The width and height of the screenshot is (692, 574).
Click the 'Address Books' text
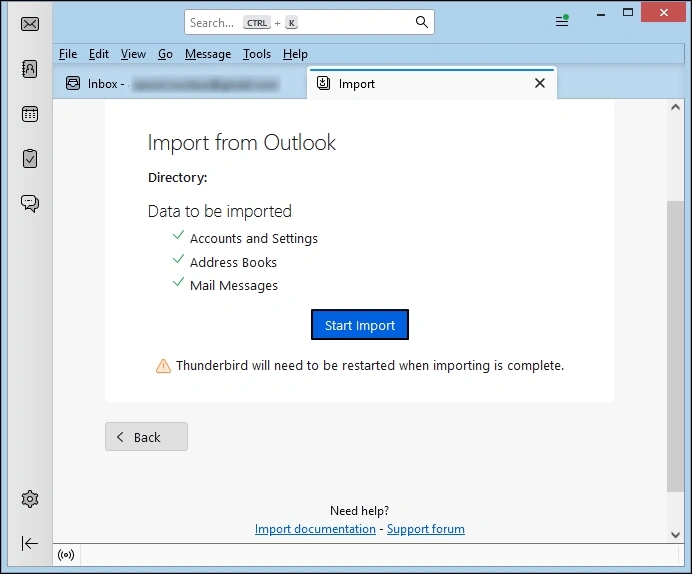coord(233,263)
